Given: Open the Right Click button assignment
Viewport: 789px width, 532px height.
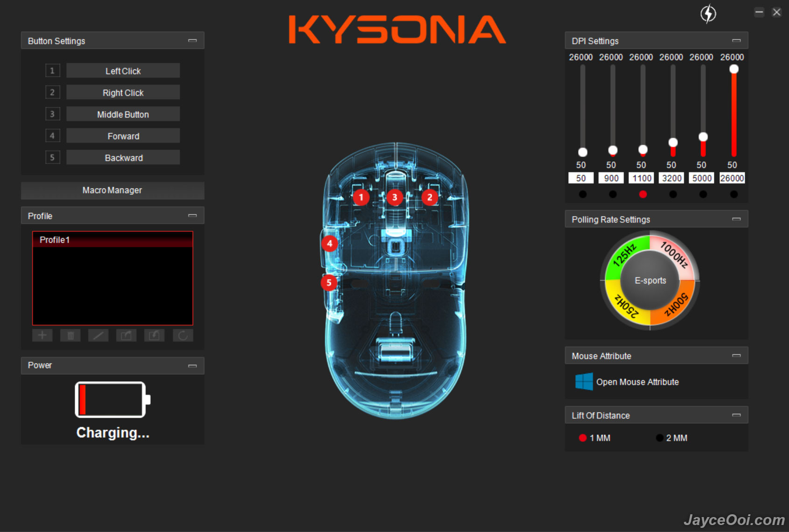Looking at the screenshot, I should [x=123, y=92].
